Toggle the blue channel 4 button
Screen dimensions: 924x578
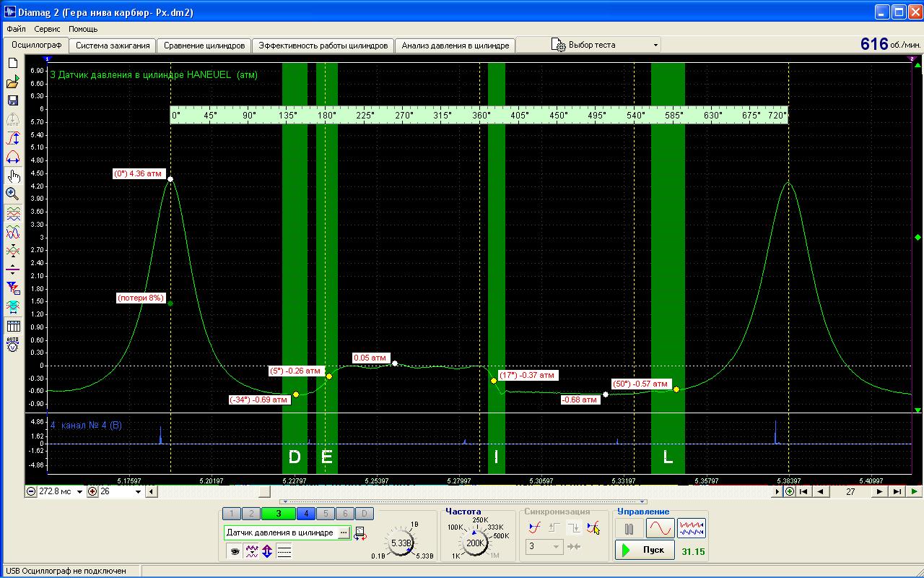[306, 514]
